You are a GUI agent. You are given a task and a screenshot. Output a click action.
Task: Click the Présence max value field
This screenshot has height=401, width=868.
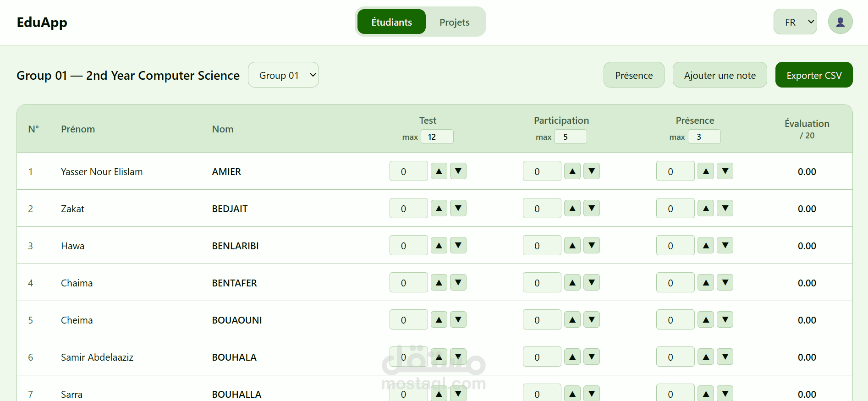[x=703, y=137]
